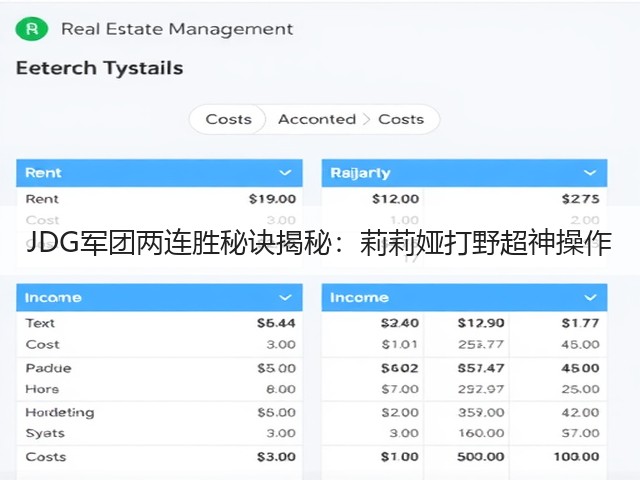This screenshot has width=640, height=480.
Task: Click the green Real Estate Management logo
Action: click(31, 29)
